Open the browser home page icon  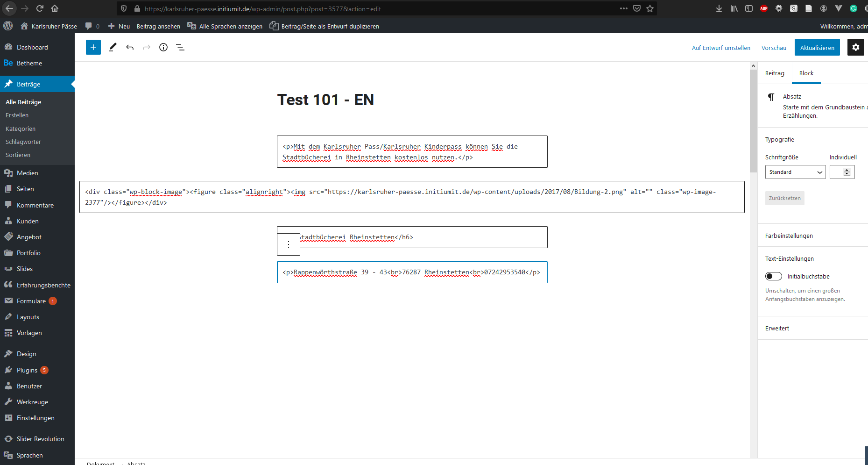(55, 8)
